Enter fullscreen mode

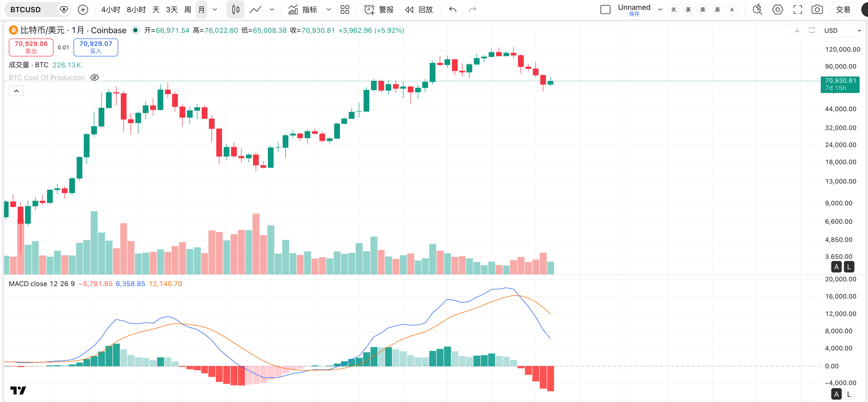coord(798,10)
